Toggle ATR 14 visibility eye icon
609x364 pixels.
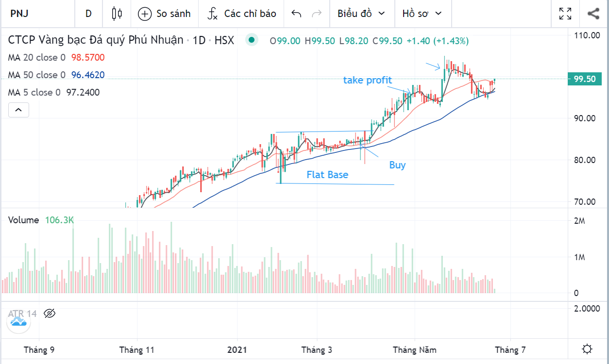(50, 314)
